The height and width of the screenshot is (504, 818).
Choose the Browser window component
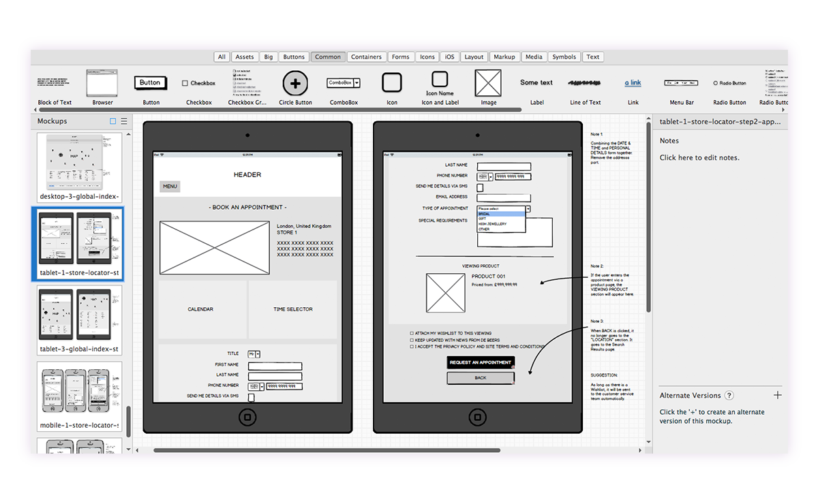102,83
